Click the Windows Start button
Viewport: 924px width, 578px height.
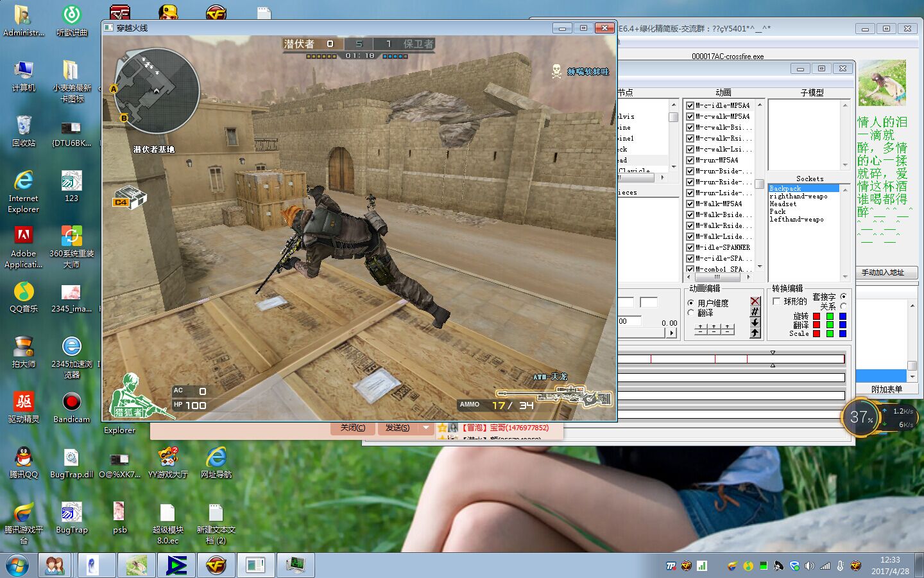tap(17, 566)
